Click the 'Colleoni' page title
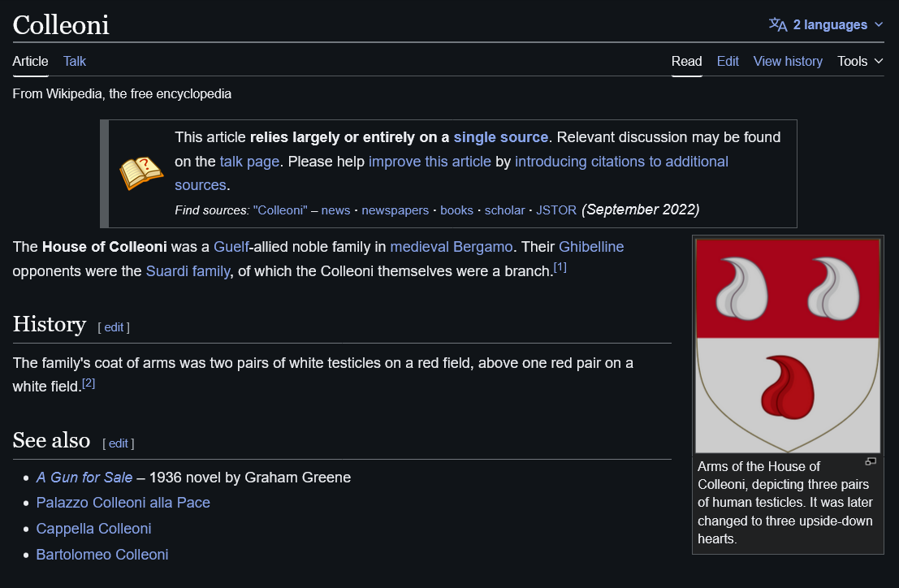Screen dimensions: 899x588 [x=61, y=25]
